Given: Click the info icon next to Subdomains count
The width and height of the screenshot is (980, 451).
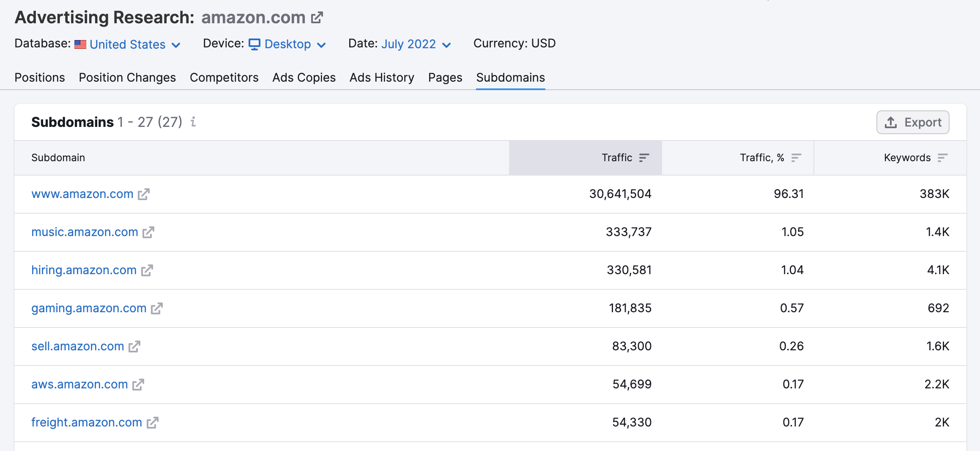Looking at the screenshot, I should (x=193, y=122).
